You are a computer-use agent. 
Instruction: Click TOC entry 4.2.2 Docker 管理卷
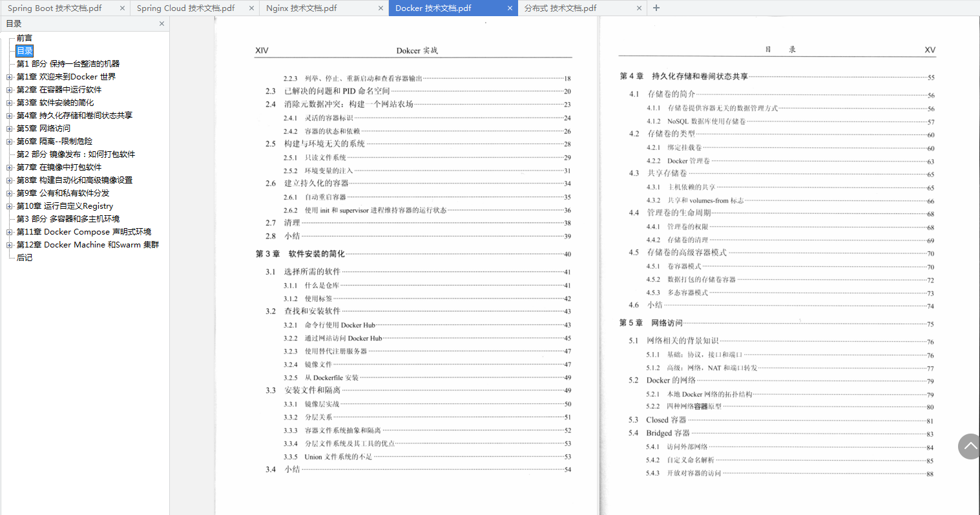[790, 161]
